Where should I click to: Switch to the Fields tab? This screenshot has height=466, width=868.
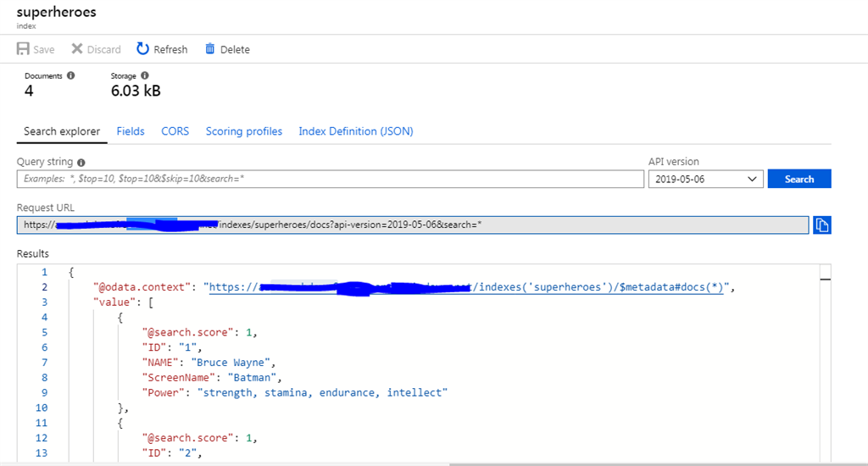[x=131, y=131]
